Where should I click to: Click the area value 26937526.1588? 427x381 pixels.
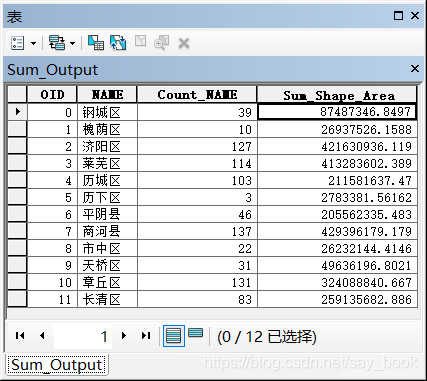337,129
